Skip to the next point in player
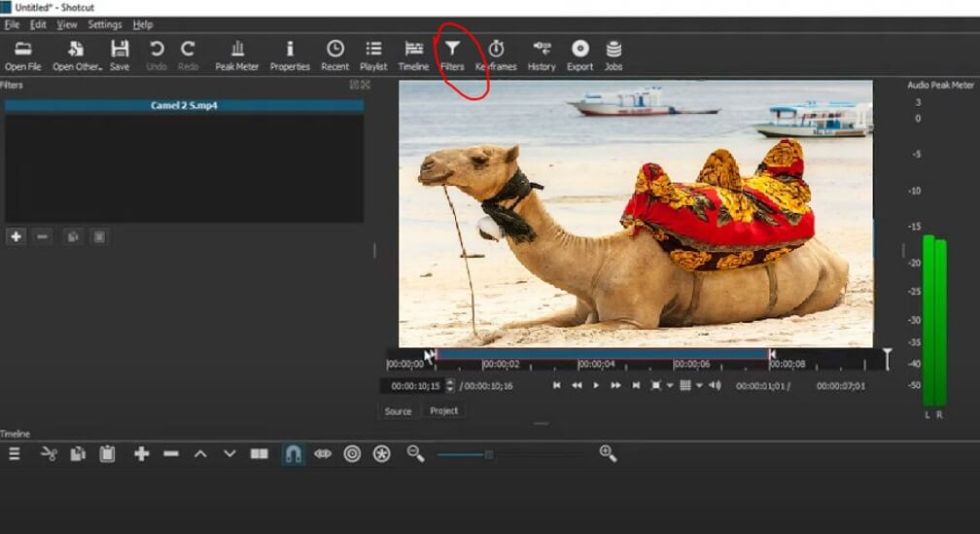Screen dimensions: 980x534 pos(636,385)
